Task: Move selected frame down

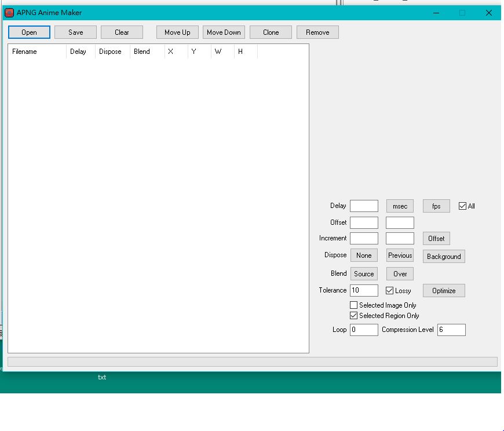Action: tap(224, 32)
